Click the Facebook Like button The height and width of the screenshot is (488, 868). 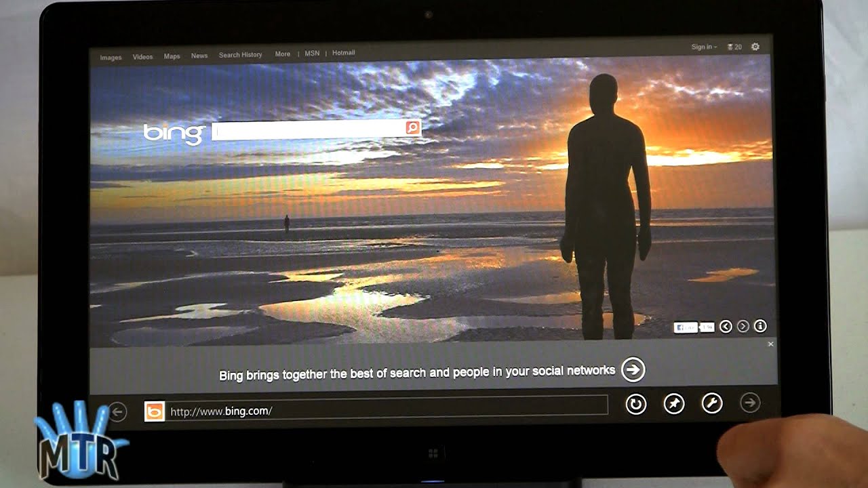pyautogui.click(x=686, y=328)
